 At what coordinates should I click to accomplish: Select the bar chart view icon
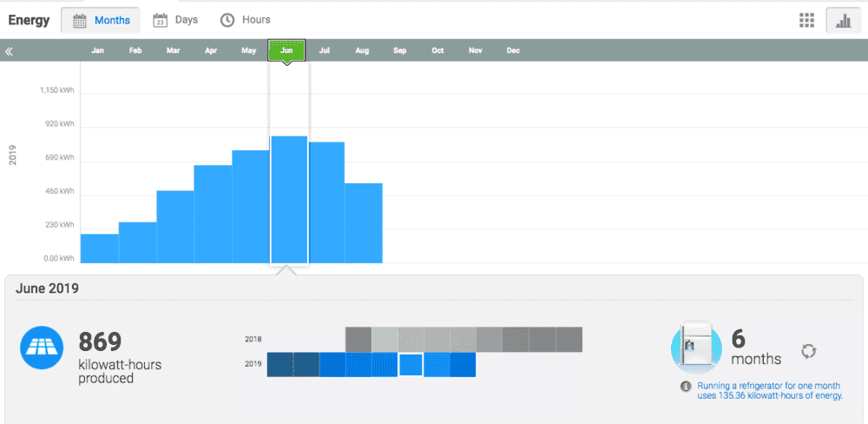[x=843, y=21]
